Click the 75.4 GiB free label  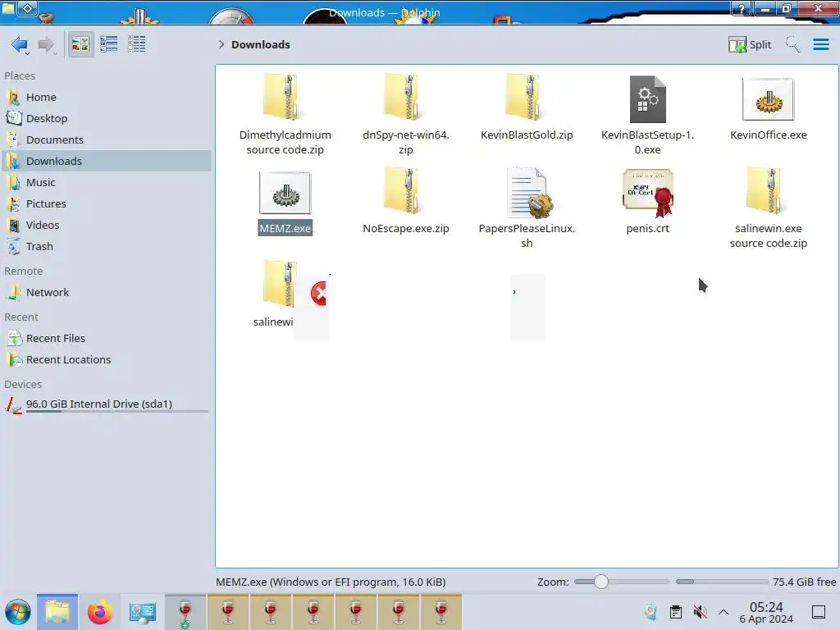pos(804,582)
